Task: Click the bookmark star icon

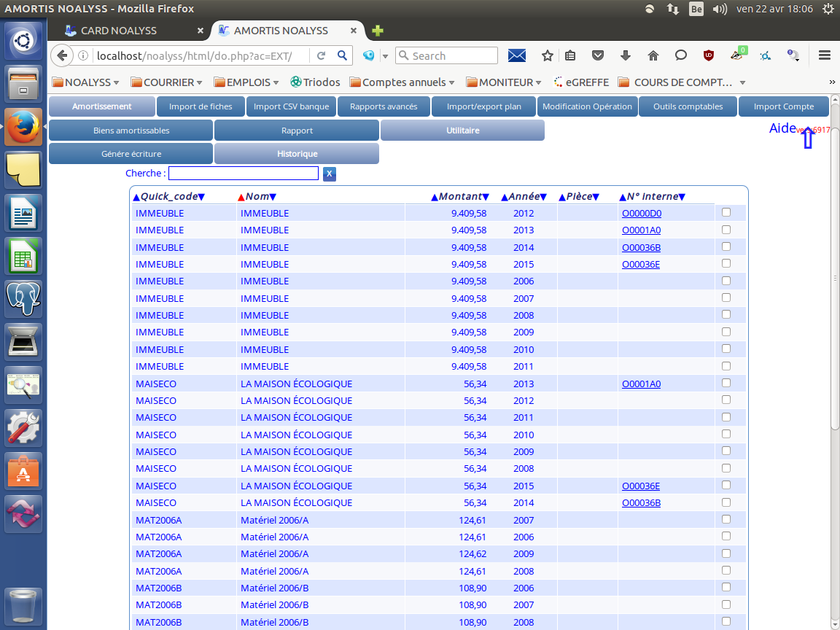Action: [548, 55]
